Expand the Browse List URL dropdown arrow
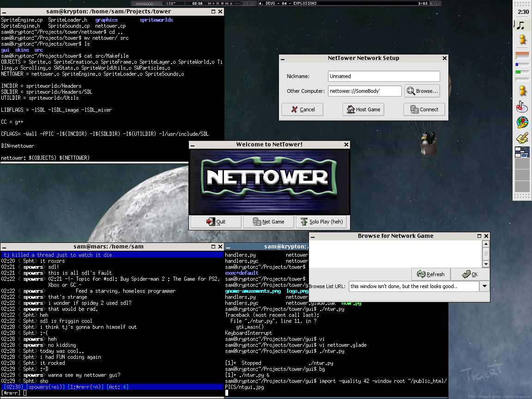The height and width of the screenshot is (399, 532). [484, 286]
